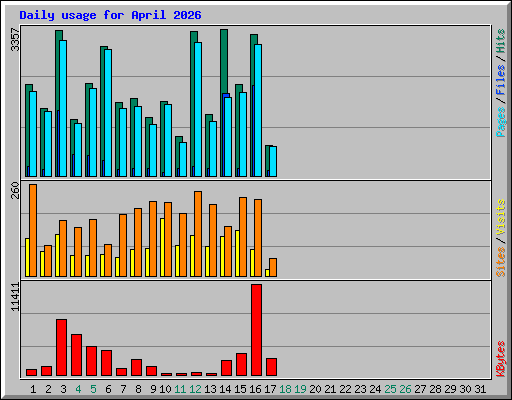Viewport: 512px width, 400px height.
Task: Select the orange visits bar for day 12
Action: pyautogui.click(x=198, y=234)
